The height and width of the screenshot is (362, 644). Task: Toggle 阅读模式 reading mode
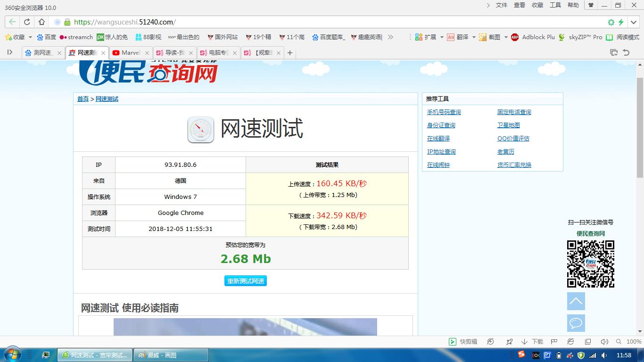point(622,37)
